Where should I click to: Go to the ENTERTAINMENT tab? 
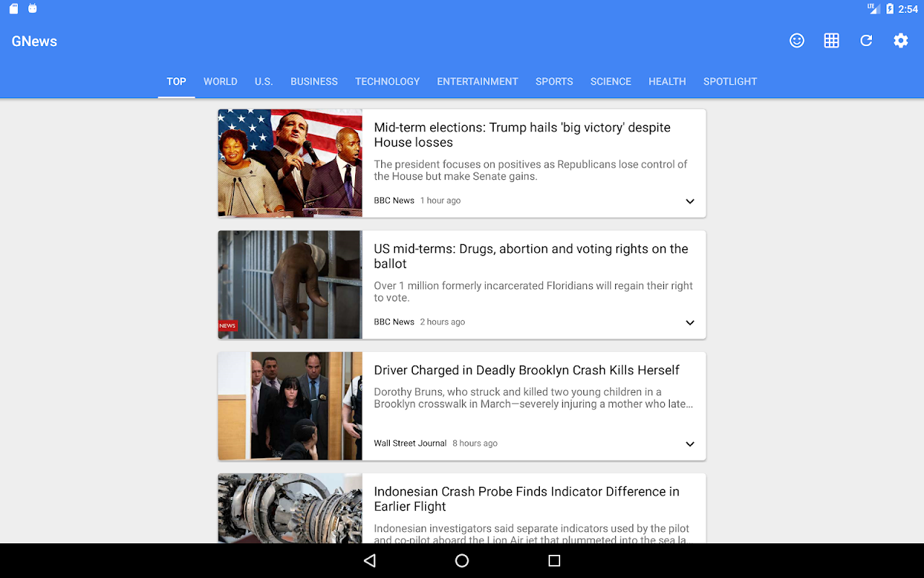click(x=477, y=82)
